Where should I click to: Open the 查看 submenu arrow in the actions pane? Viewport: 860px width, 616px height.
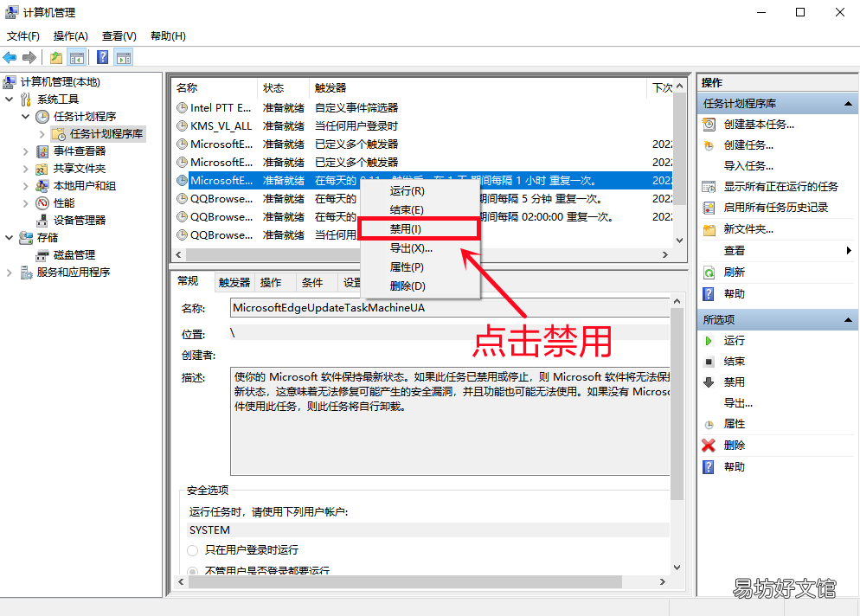click(849, 251)
